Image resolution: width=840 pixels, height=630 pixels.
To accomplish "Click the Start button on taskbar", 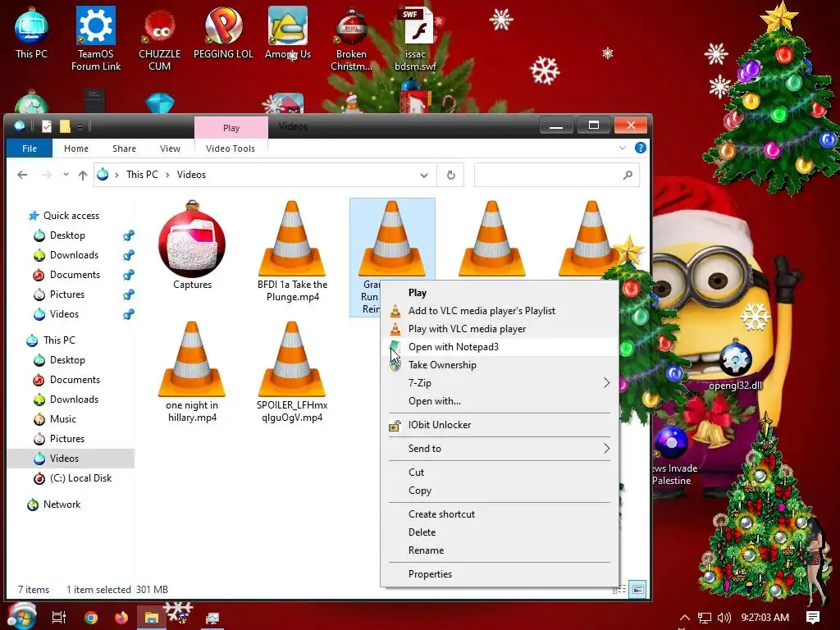I will click(x=21, y=616).
